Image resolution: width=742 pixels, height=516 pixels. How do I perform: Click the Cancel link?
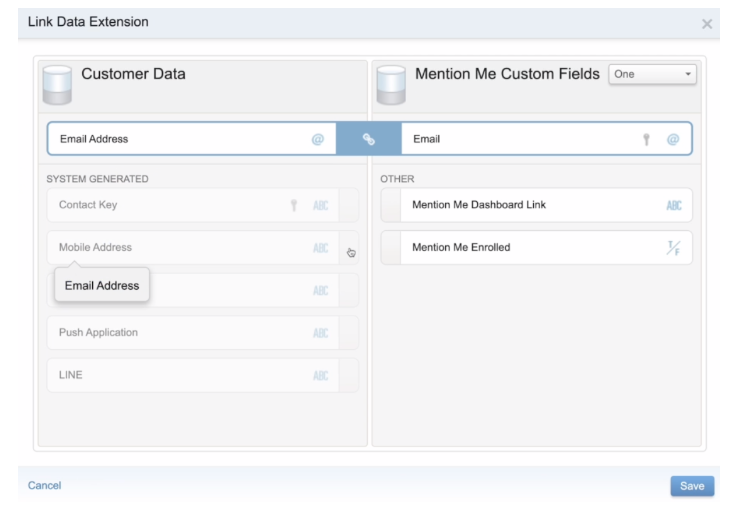click(44, 485)
